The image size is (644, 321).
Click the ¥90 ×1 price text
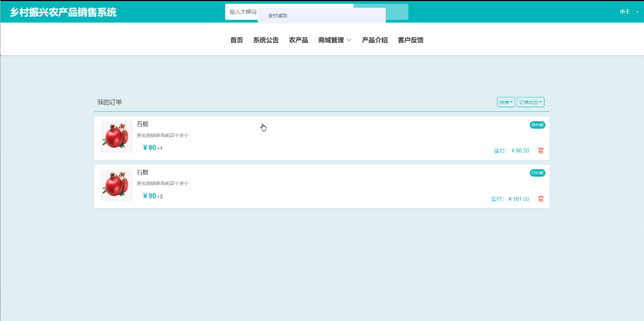[x=153, y=148]
